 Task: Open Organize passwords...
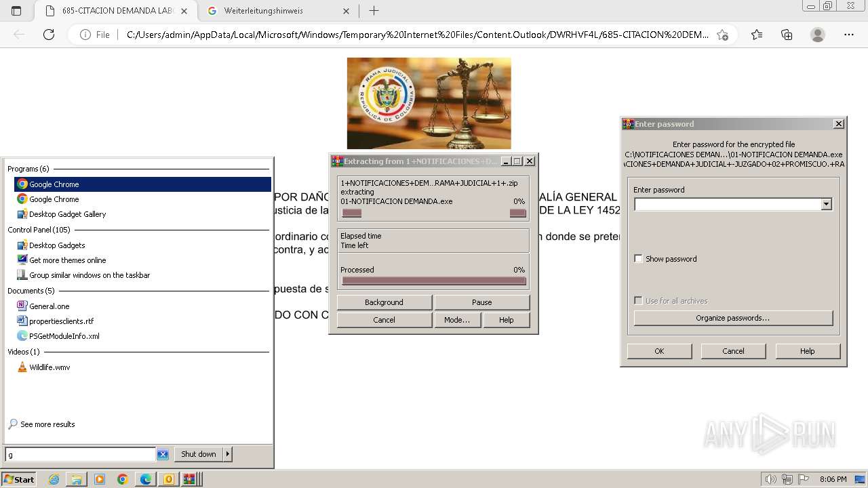pos(733,318)
